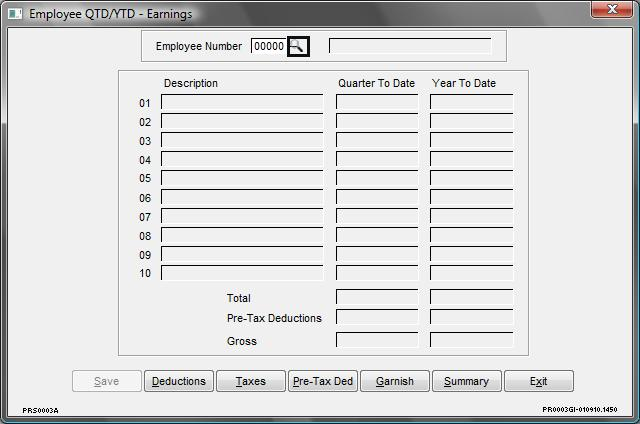The width and height of the screenshot is (640, 424).
Task: Click Year To Date field line 09
Action: point(471,254)
